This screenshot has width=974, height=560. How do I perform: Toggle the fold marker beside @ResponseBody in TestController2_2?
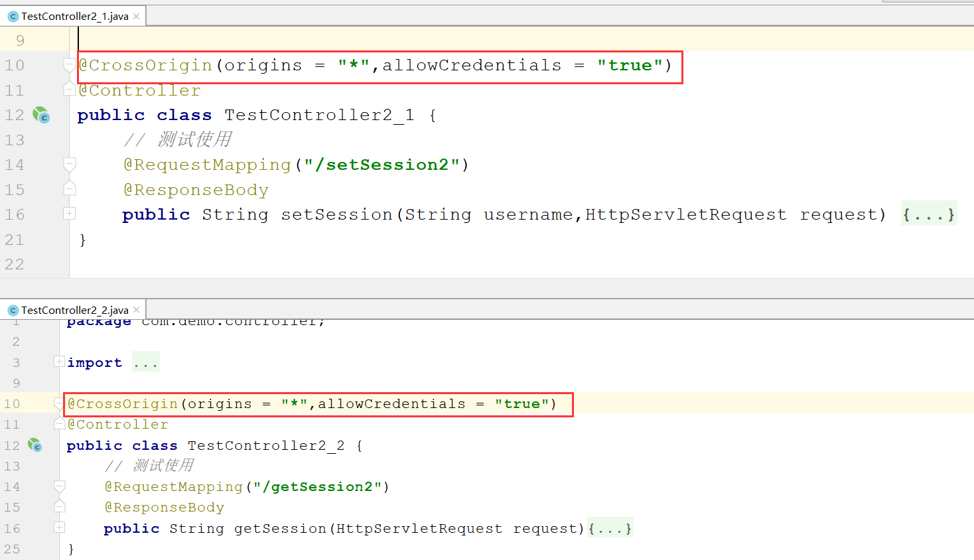click(x=59, y=507)
